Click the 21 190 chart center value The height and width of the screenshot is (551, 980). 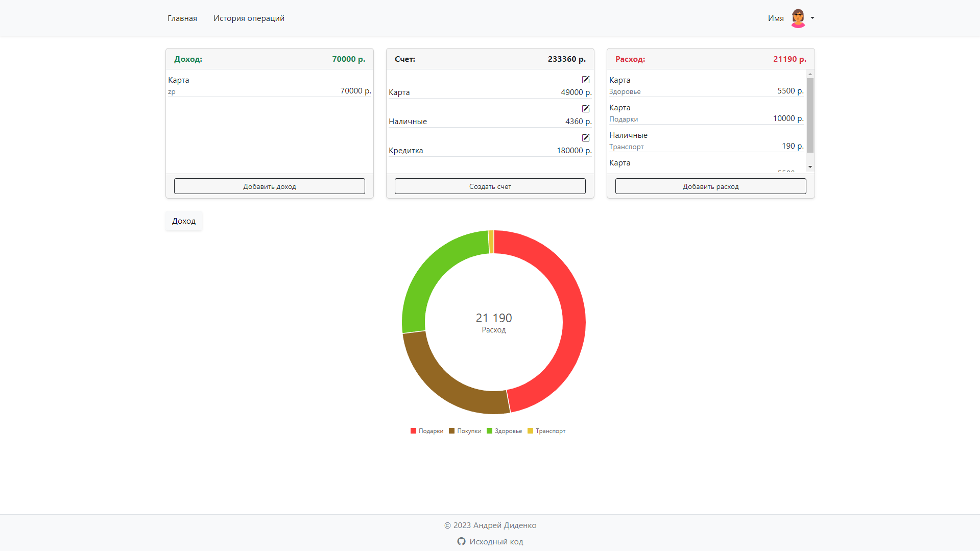494,318
